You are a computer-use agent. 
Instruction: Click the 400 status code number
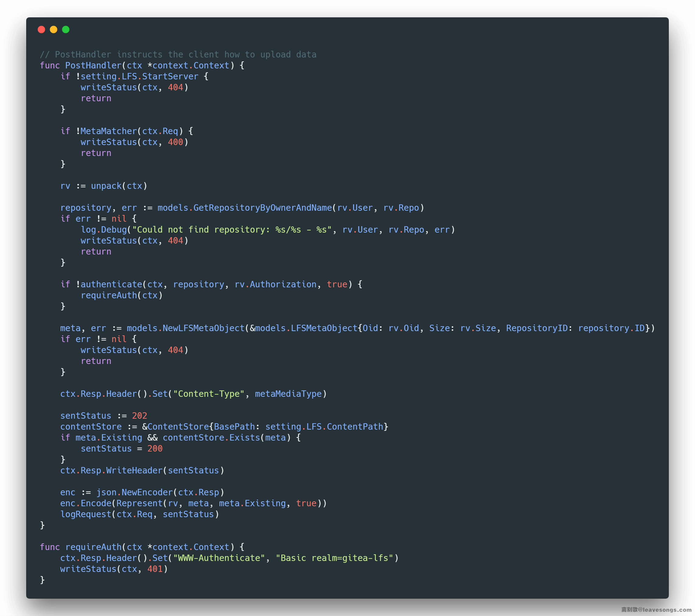(x=176, y=142)
